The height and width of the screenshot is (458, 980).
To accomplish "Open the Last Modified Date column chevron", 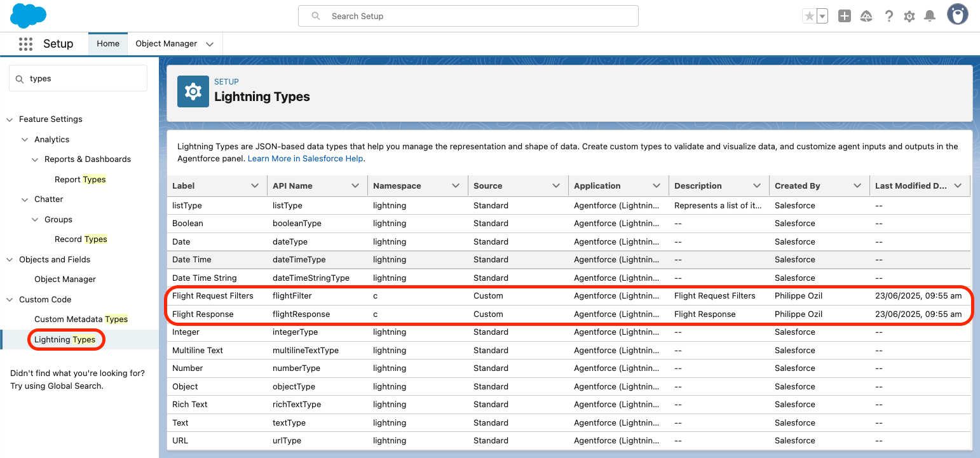I will [958, 186].
